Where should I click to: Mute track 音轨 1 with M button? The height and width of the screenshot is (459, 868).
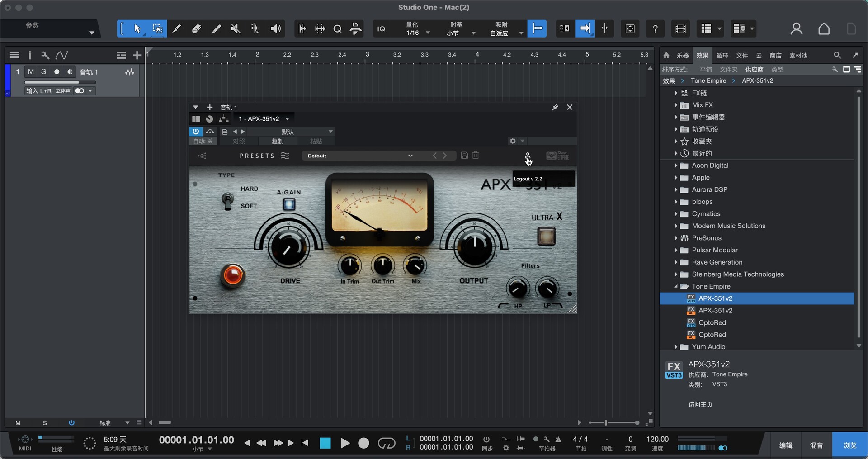pyautogui.click(x=31, y=71)
